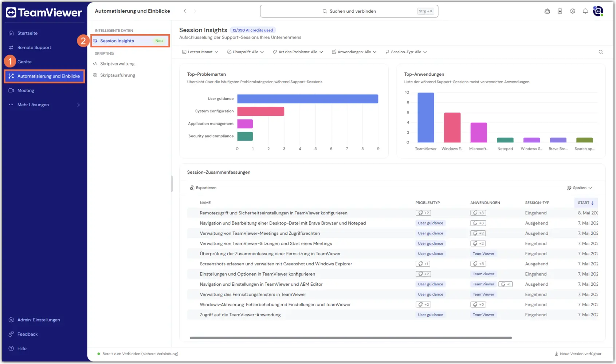Open the Letzter Monat date filter
This screenshot has width=616, height=364.
pos(200,52)
